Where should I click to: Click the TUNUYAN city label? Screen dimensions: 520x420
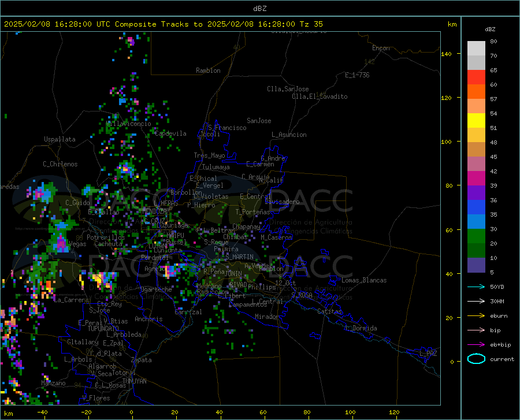[x=134, y=381]
